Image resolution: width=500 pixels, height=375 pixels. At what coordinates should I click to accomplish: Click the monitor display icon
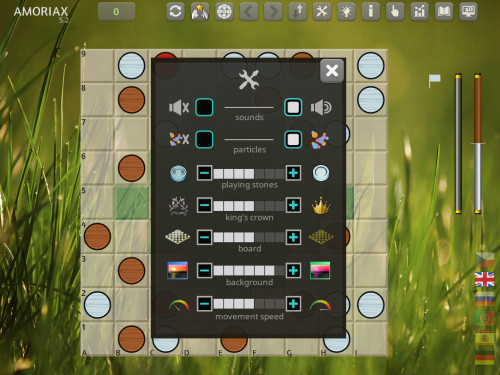coord(468,12)
